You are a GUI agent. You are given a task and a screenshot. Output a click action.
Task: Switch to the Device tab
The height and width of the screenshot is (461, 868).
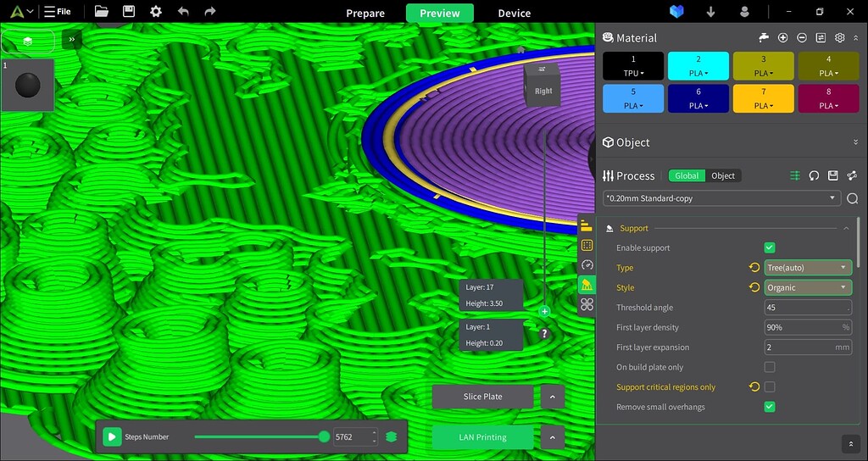pos(514,13)
